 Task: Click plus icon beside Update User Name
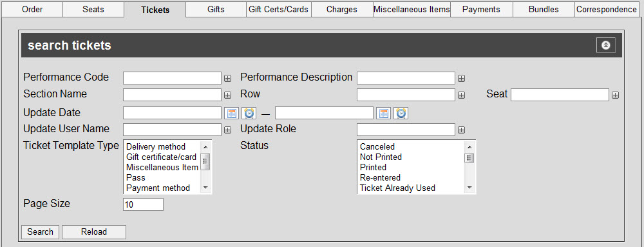coord(227,130)
